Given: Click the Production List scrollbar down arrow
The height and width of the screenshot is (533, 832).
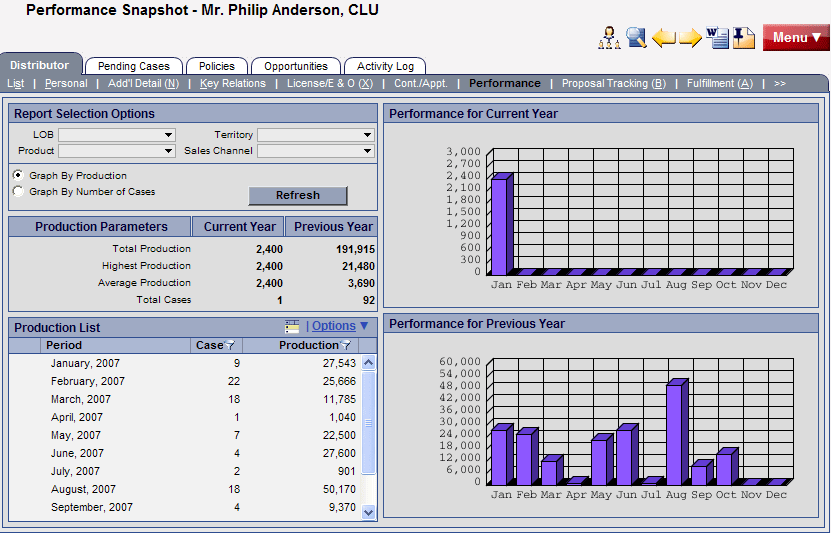Looking at the screenshot, I should [368, 512].
